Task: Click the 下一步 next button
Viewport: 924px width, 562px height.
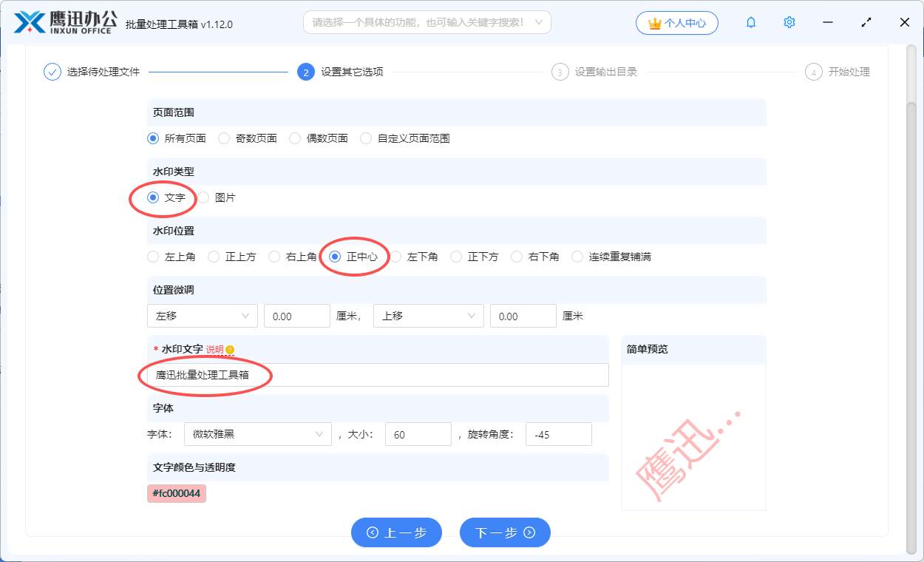Action: pos(505,532)
